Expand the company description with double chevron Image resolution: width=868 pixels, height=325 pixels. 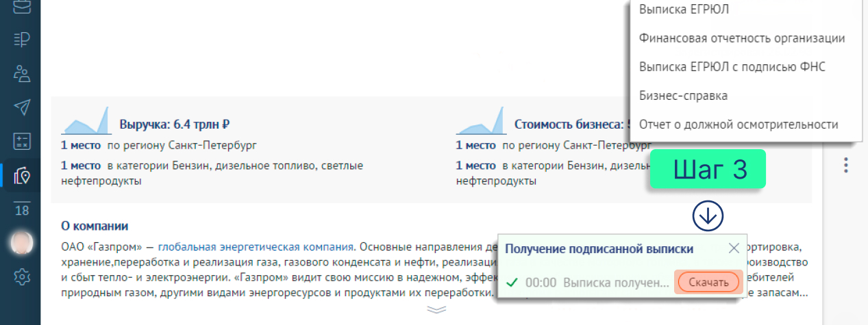click(x=436, y=309)
